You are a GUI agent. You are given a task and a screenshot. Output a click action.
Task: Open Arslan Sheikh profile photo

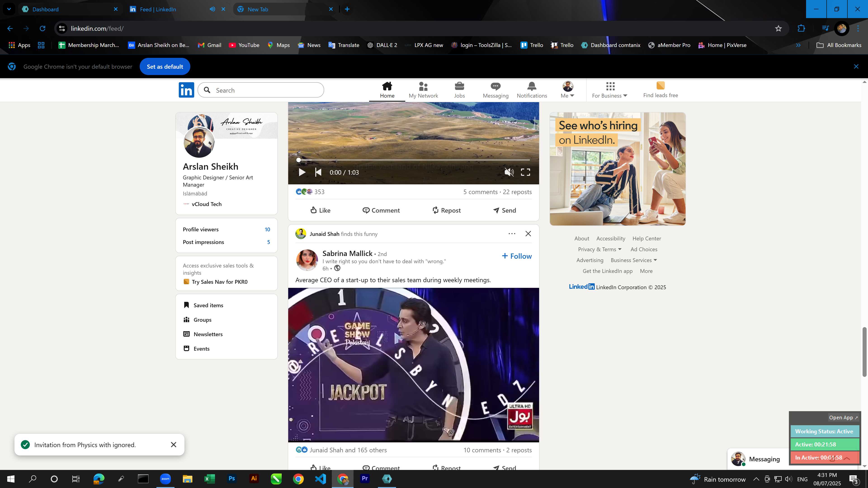(x=199, y=143)
